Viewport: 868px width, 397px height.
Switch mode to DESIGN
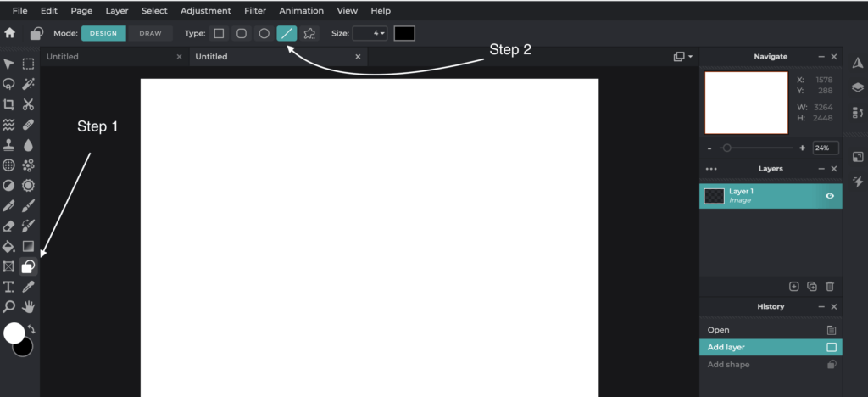tap(103, 33)
